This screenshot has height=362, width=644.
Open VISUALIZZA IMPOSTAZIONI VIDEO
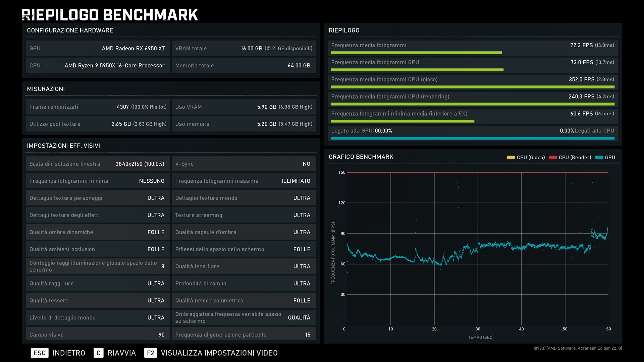(219, 353)
